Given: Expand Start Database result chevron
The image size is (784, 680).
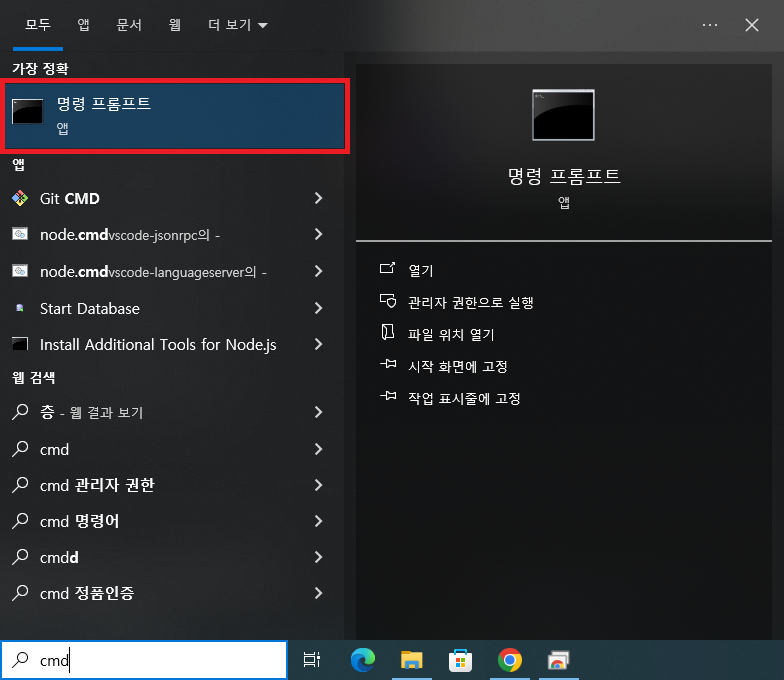Looking at the screenshot, I should (318, 308).
